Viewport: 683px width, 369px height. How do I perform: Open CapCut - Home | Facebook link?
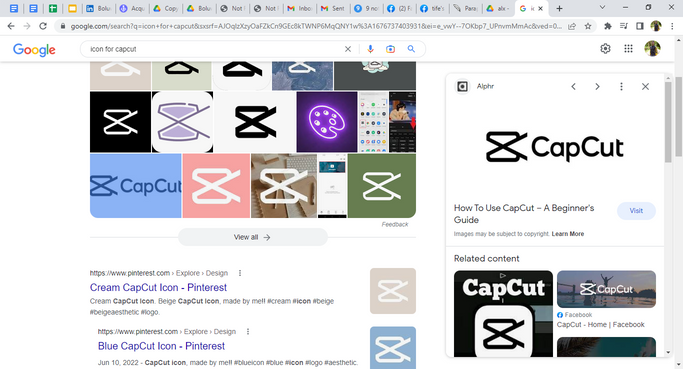600,325
